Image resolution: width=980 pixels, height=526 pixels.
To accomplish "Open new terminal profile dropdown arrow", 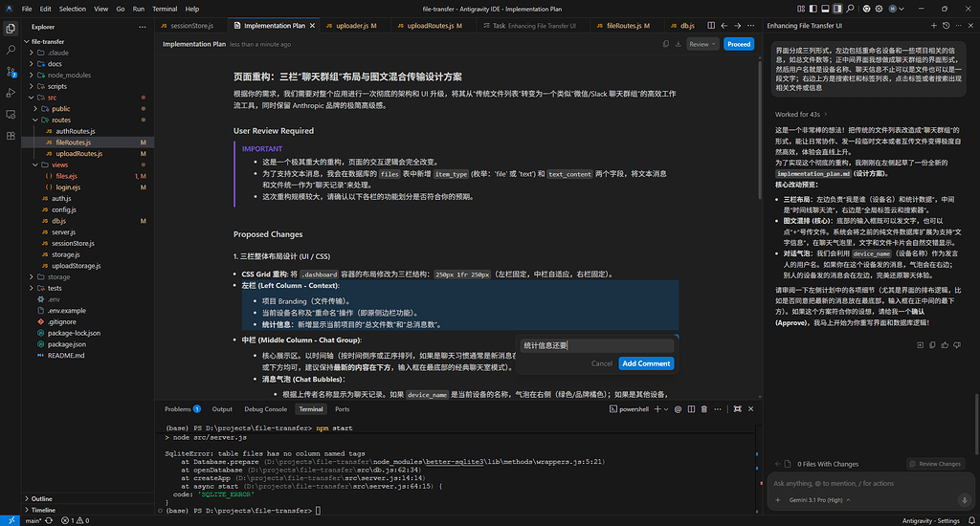I will pyautogui.click(x=666, y=409).
